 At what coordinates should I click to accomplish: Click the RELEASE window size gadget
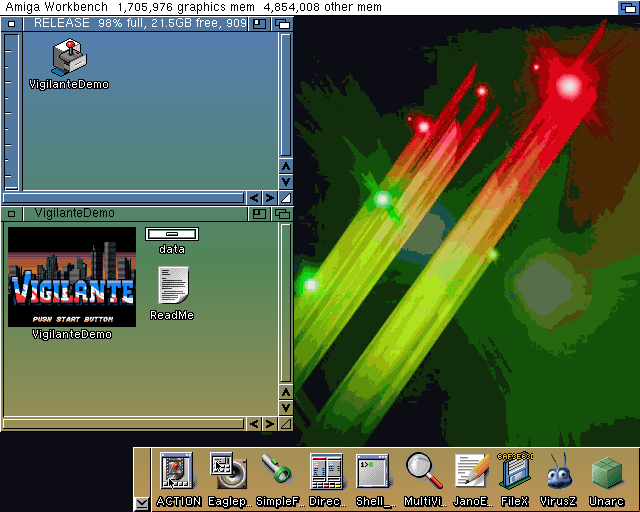coord(286,198)
